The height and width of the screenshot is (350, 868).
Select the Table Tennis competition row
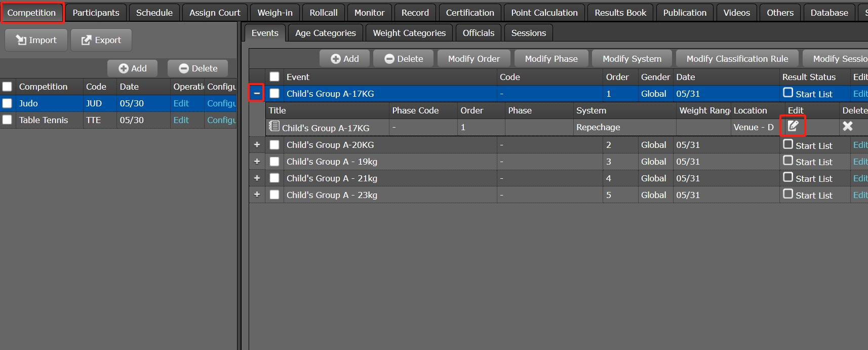pyautogui.click(x=44, y=120)
